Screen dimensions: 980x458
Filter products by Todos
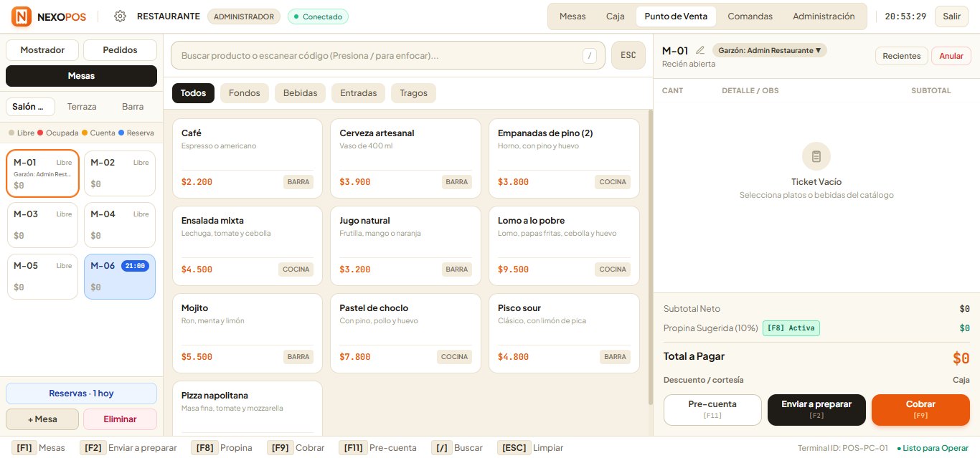click(x=193, y=93)
